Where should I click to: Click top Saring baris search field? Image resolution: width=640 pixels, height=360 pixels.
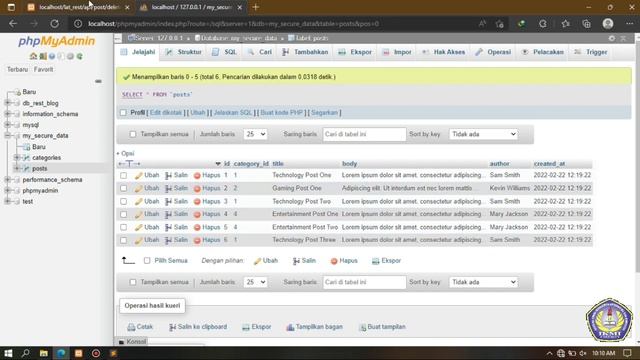[364, 134]
